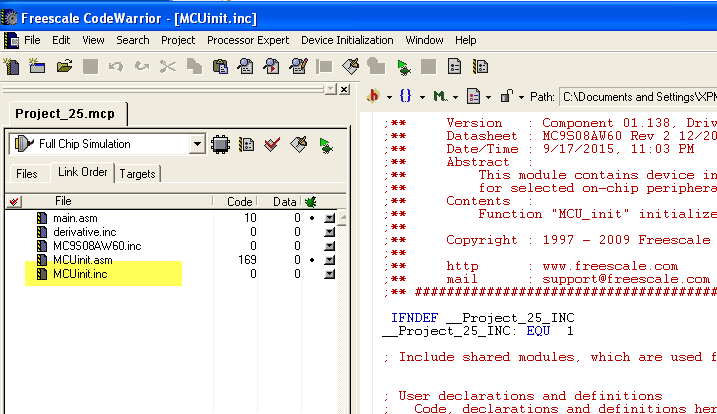Close the docked project panel with X
Screen dimensions: 717x414
[x=344, y=89]
